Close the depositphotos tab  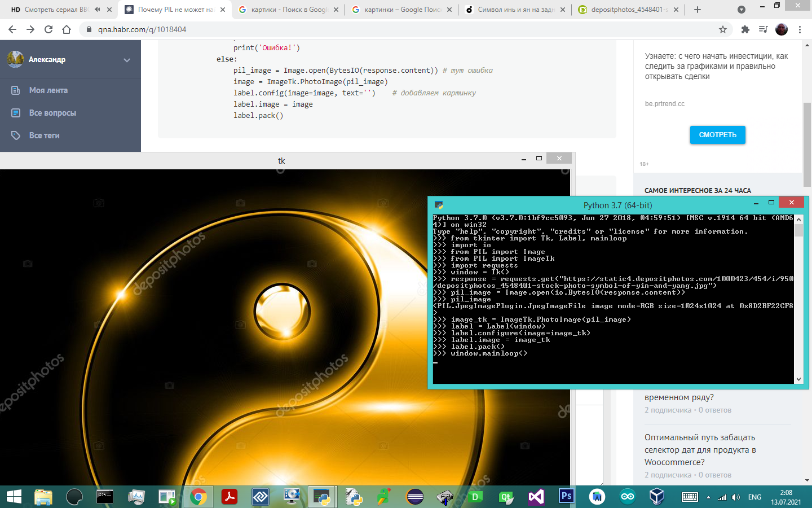click(x=676, y=10)
